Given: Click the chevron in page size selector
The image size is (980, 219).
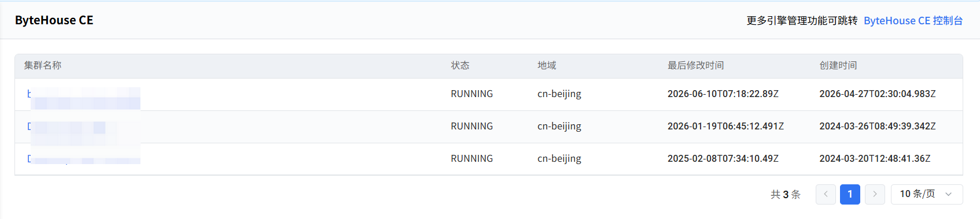Looking at the screenshot, I should tap(948, 194).
